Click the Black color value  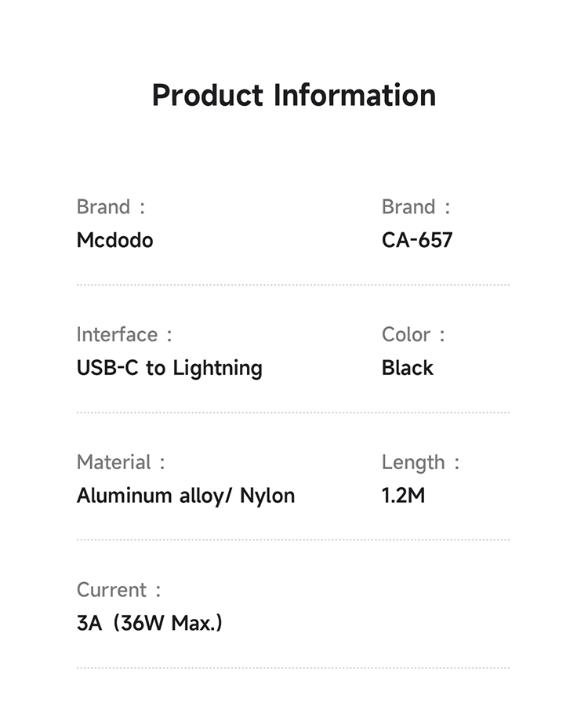point(408,368)
